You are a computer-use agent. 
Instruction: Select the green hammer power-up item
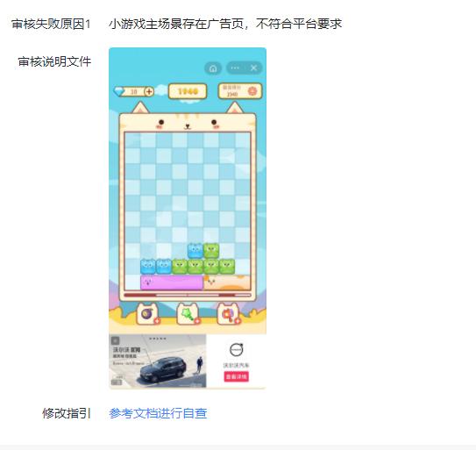(188, 314)
